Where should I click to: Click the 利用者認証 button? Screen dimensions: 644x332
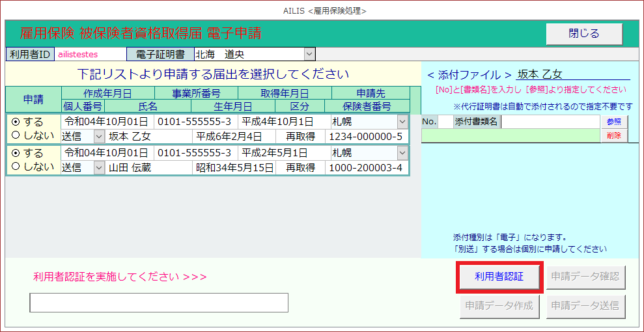499,277
